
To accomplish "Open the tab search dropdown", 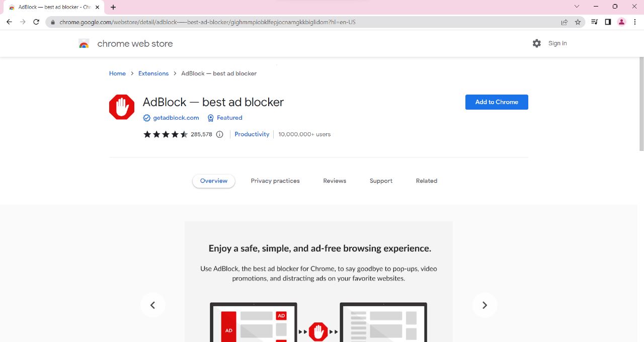I will (577, 7).
